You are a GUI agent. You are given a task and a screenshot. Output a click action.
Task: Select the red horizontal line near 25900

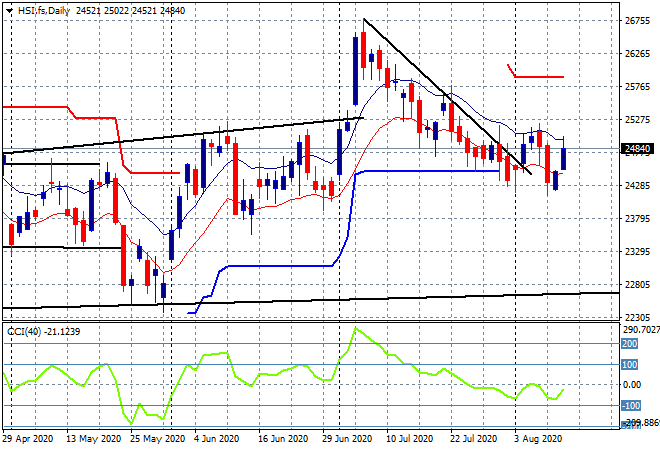coord(539,77)
